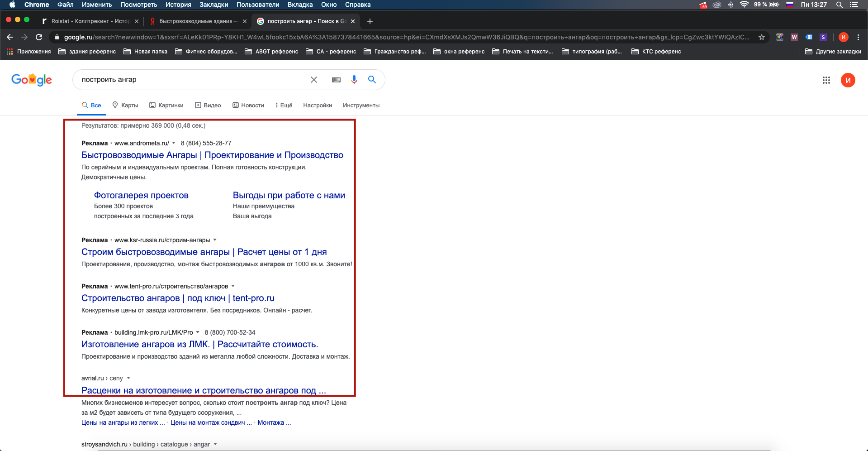Expand dropdown next to building.lmk-pro.ru
868x451 pixels.
(x=198, y=332)
